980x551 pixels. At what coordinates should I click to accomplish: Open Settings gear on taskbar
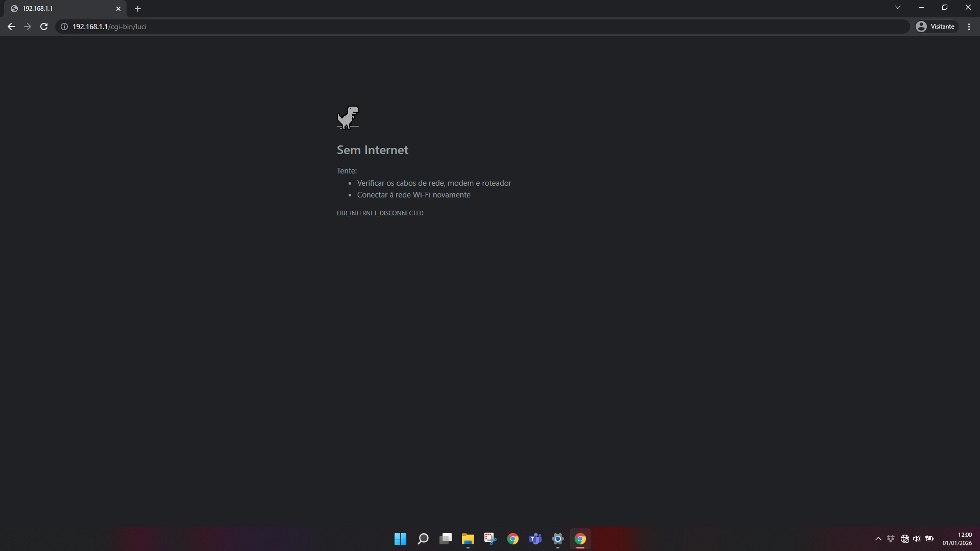point(558,539)
